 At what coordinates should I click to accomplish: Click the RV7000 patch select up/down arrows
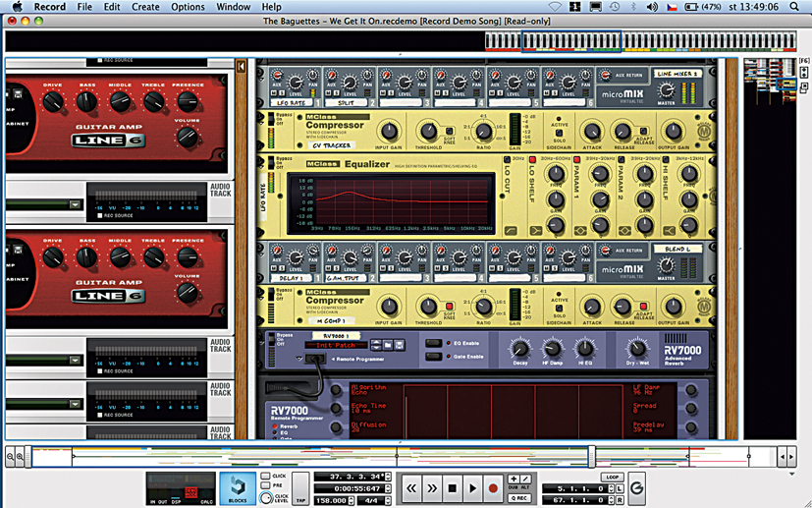(376, 345)
